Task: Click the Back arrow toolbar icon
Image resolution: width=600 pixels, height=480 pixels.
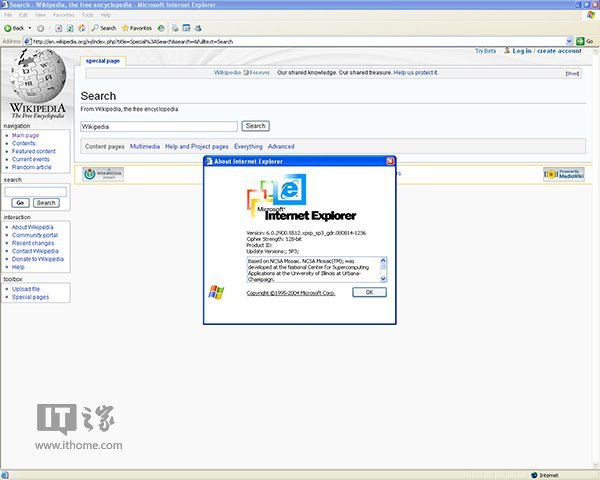Action: 8,28
